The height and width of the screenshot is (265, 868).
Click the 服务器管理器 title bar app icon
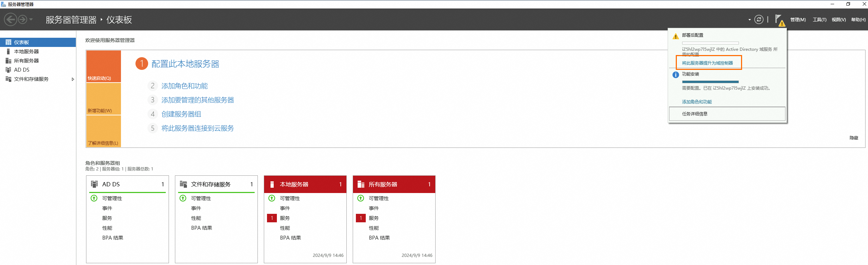[x=4, y=4]
